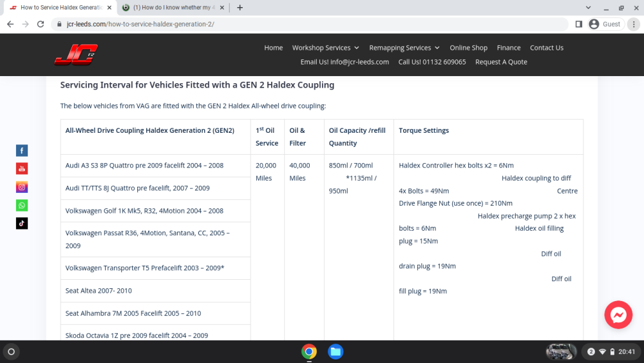Open a new browser tab
This screenshot has height=363, width=644.
240,7
